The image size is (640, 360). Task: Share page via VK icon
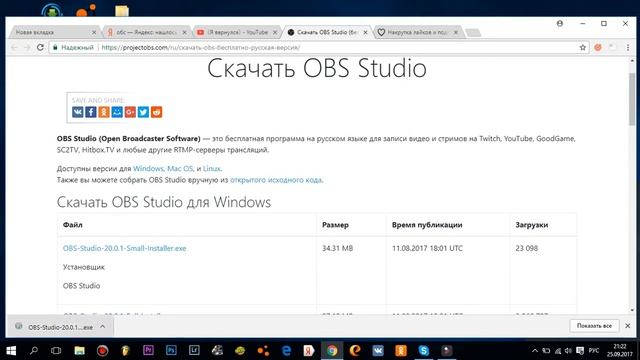pos(78,112)
